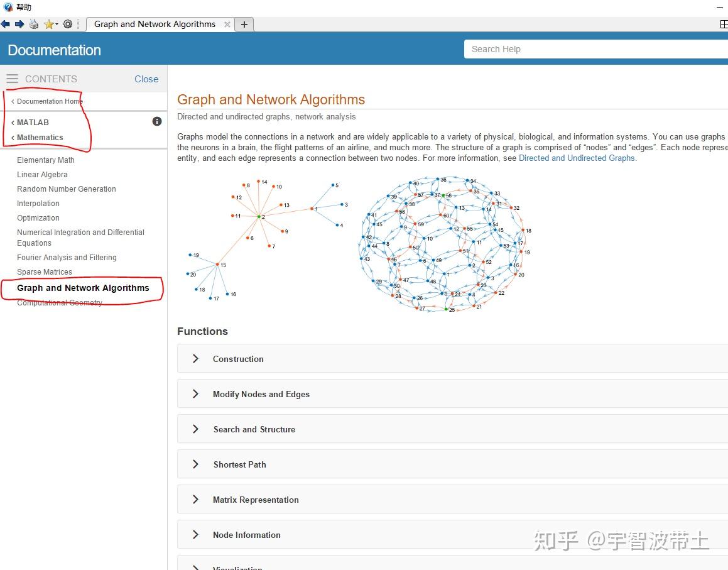Click the undirected tree graph image
This screenshot has height=570, width=728.
coord(267,239)
